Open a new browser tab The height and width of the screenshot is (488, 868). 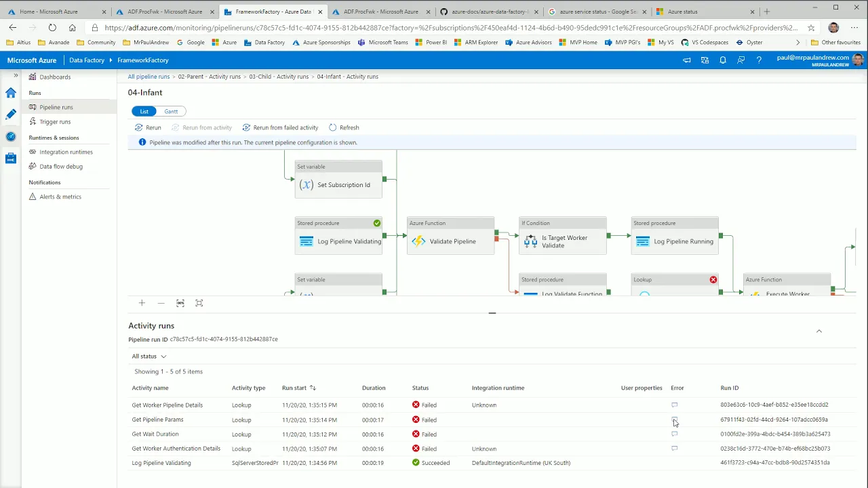[x=767, y=12]
